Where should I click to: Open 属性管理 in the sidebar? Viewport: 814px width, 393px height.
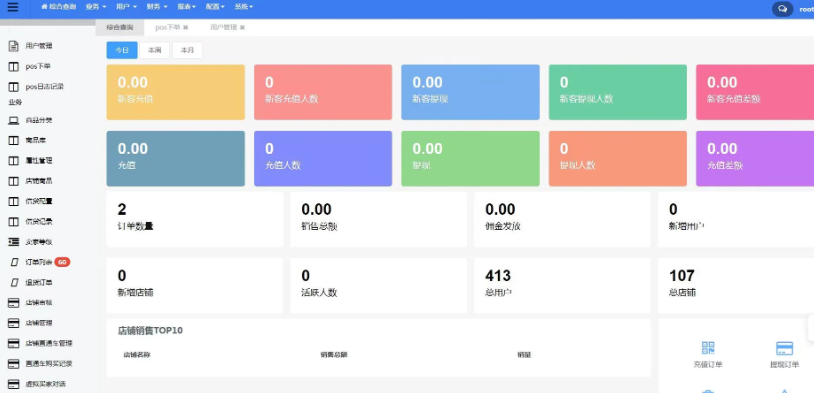coord(39,161)
